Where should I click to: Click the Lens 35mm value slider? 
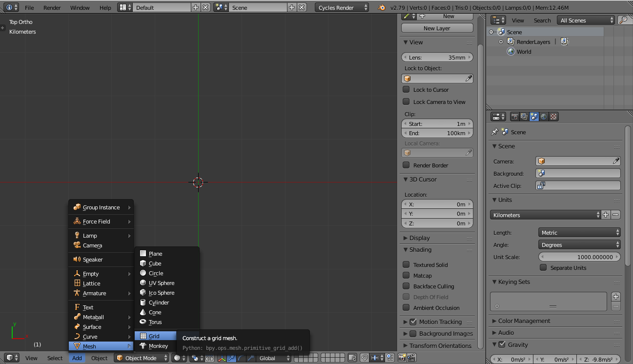pyautogui.click(x=437, y=57)
